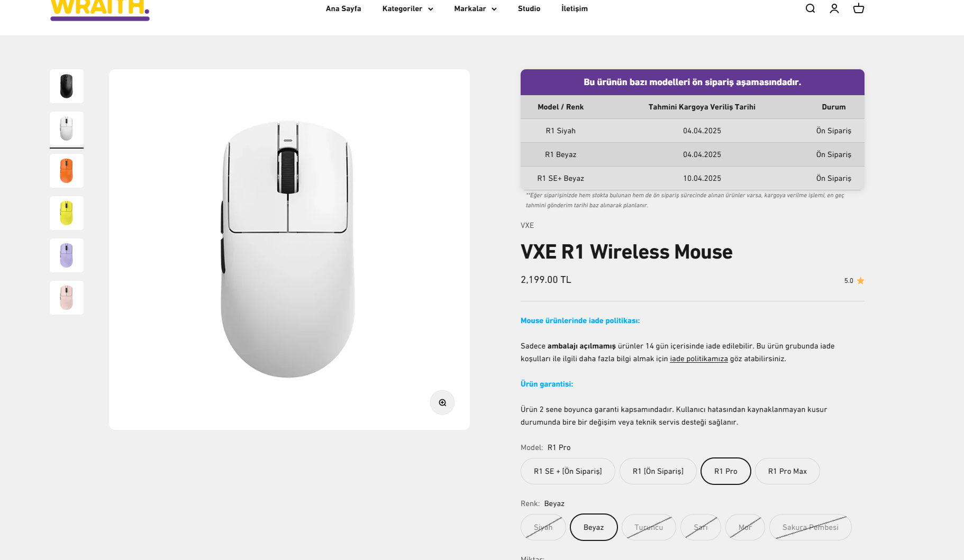Choose the R1 [Ön Sipariş] model
Image resolution: width=964 pixels, height=560 pixels.
pyautogui.click(x=658, y=471)
